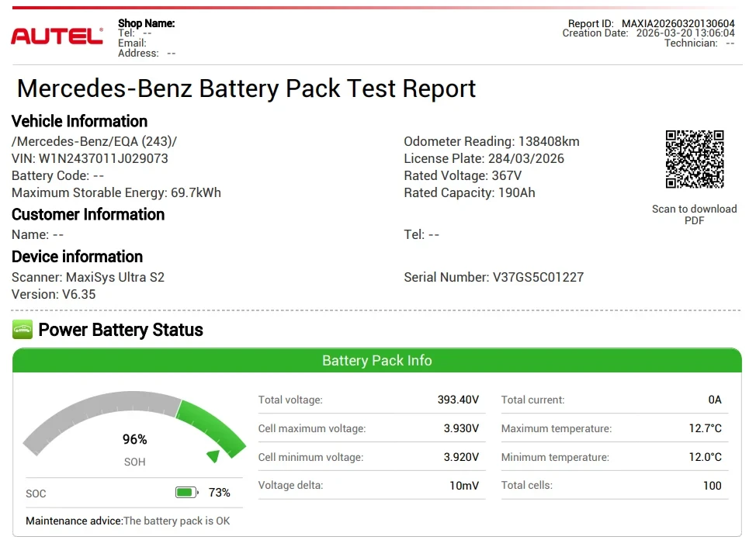Click the Serial Number V37GS5C01227
756x547 pixels.
[x=538, y=277]
